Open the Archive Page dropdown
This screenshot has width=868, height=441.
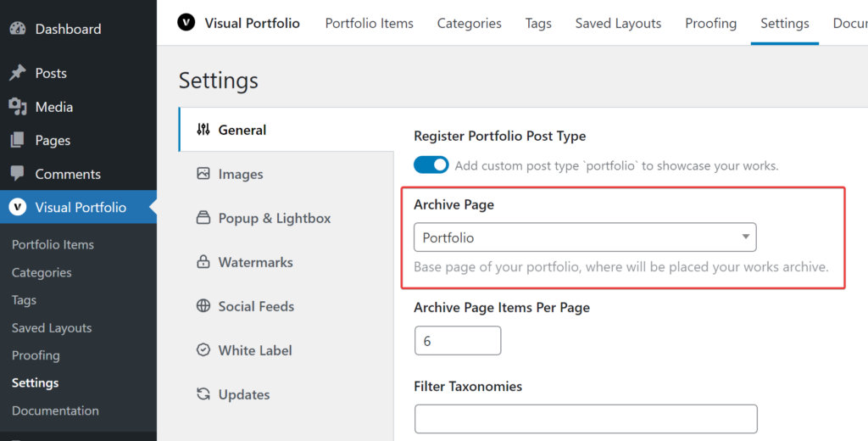click(x=585, y=237)
